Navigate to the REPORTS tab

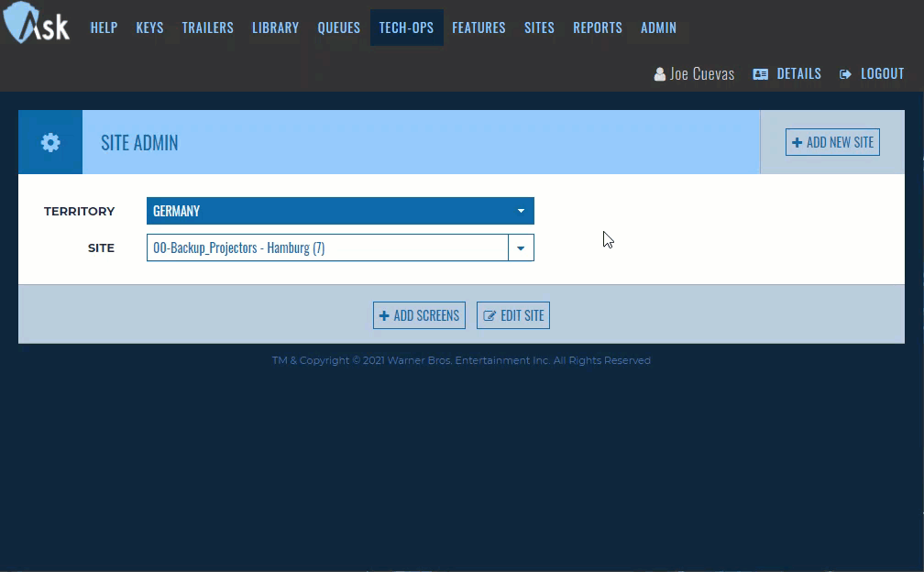(x=597, y=27)
